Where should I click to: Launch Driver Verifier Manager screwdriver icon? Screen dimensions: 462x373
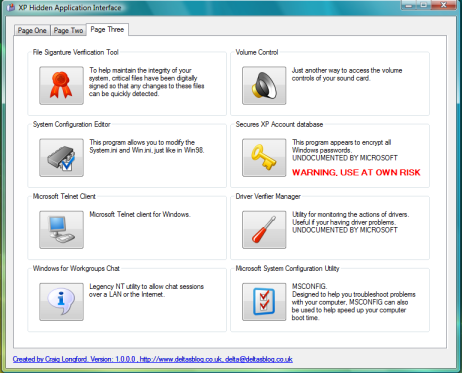264,230
